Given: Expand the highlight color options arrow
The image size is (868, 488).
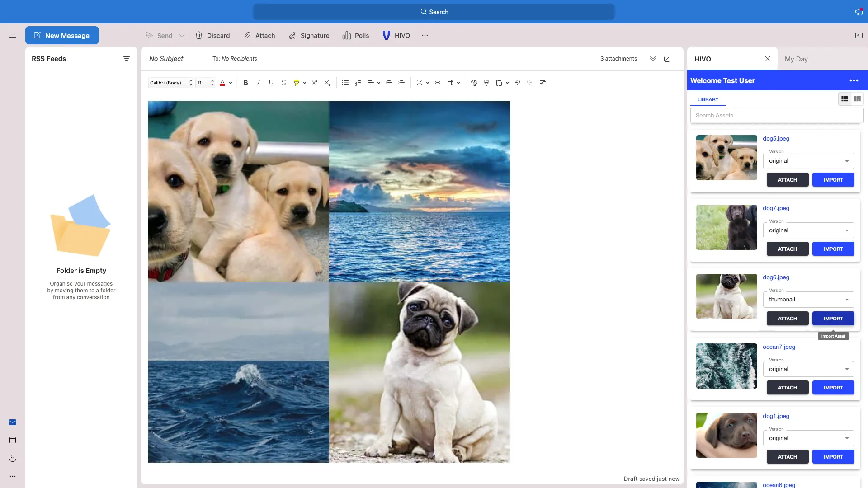Looking at the screenshot, I should tap(305, 83).
